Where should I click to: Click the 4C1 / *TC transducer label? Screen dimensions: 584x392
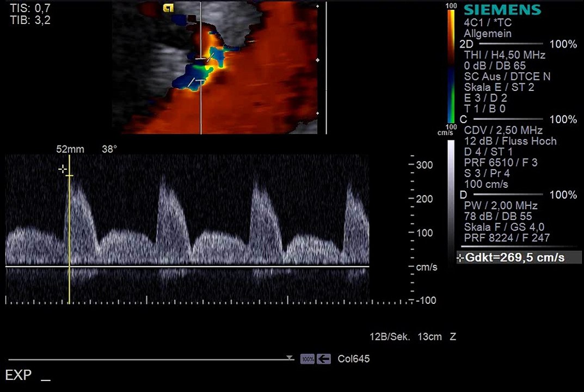tap(488, 23)
